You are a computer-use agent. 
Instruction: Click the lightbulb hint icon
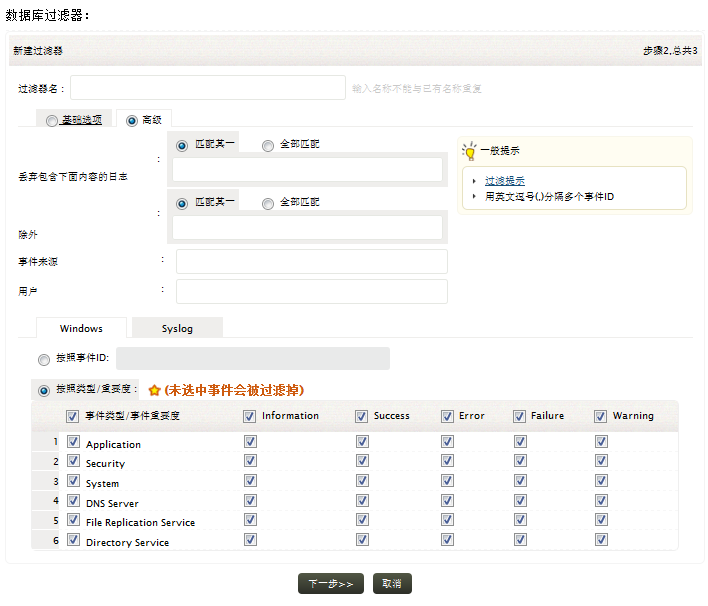tap(469, 150)
